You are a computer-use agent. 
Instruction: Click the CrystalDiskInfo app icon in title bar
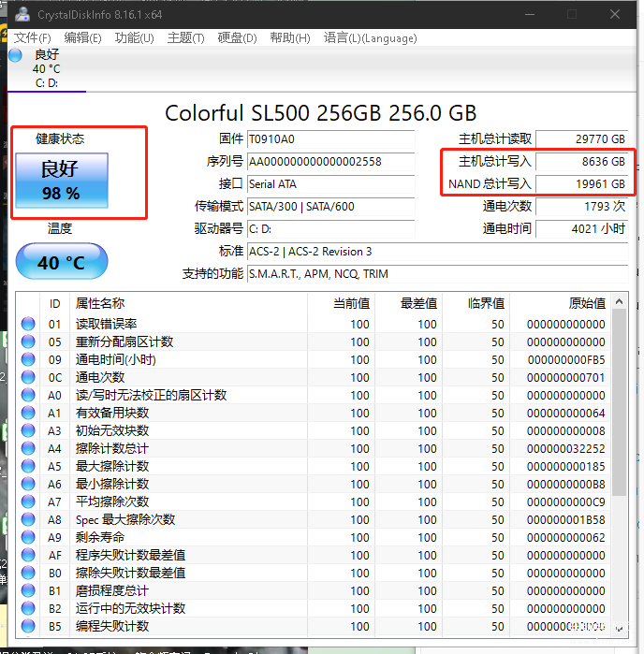pos(22,15)
